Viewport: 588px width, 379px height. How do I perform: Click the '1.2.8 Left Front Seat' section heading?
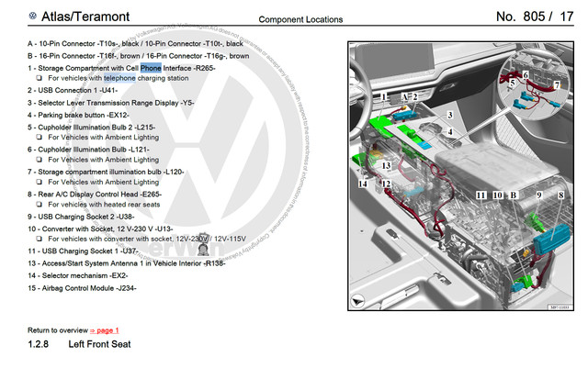coord(79,344)
